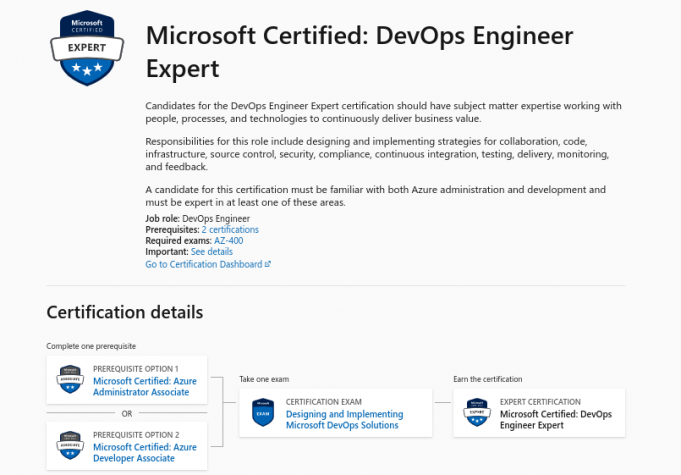
Task: Select the "PREREQUISITE OPTION 1" card label
Action: pyautogui.click(x=136, y=368)
